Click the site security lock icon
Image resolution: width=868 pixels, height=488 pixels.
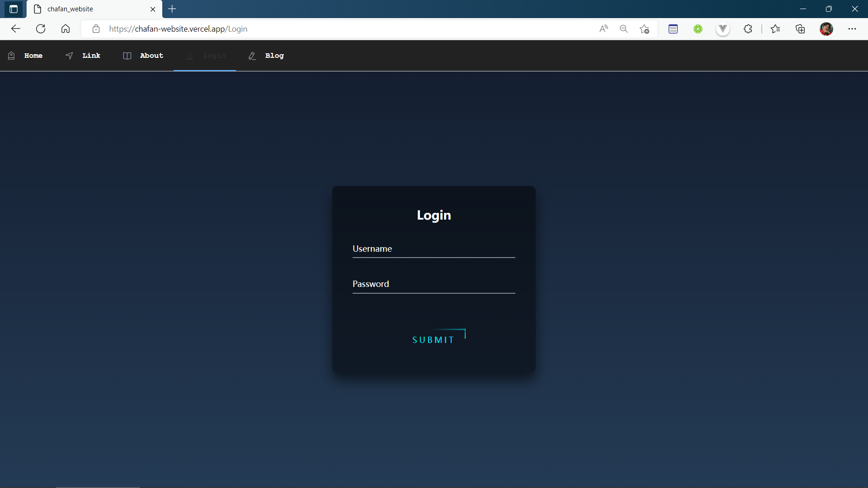96,28
